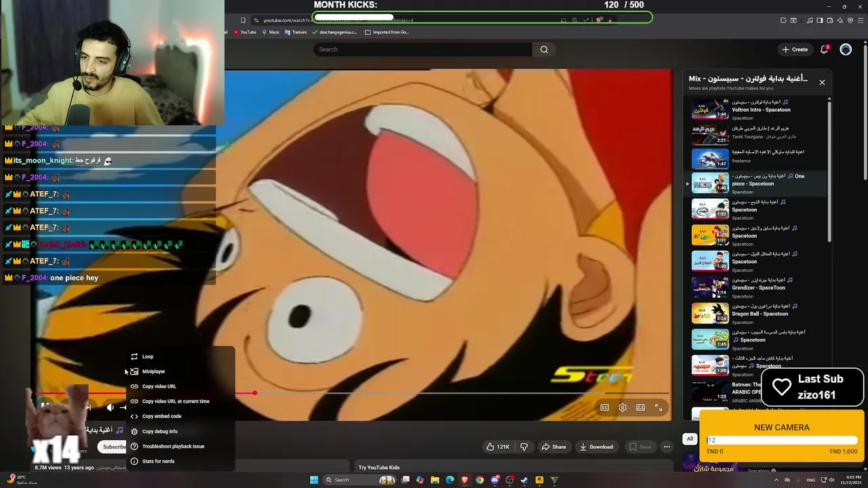Play Voltron Intro - Spacetoon playlist item
The height and width of the screenshot is (488, 868).
pyautogui.click(x=754, y=109)
